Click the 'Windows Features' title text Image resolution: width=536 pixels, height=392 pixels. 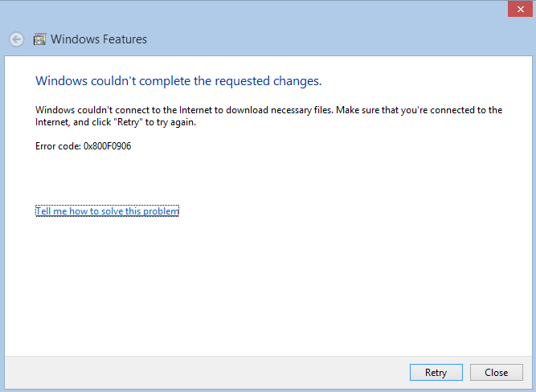[99, 39]
